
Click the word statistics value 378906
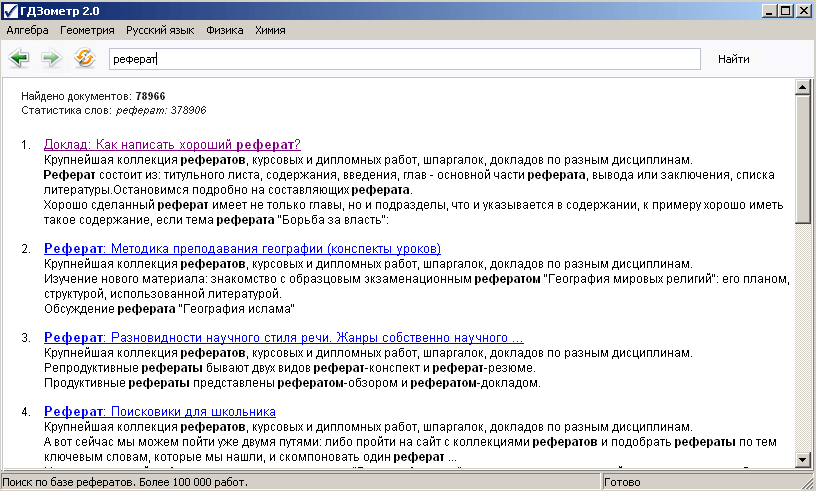[188, 110]
